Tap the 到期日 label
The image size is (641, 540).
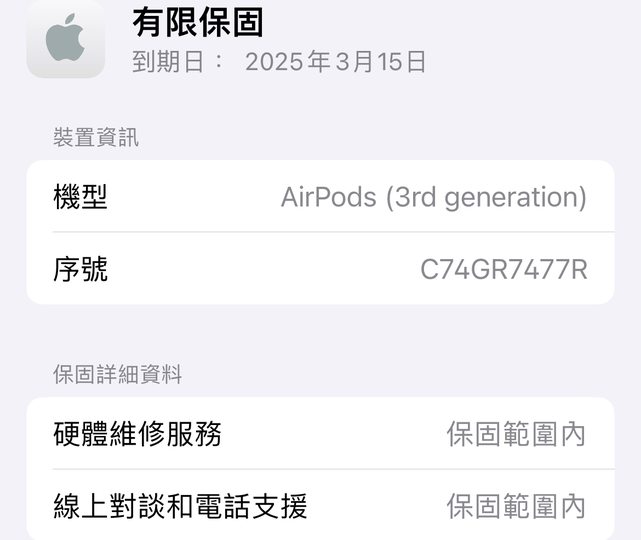(x=168, y=62)
